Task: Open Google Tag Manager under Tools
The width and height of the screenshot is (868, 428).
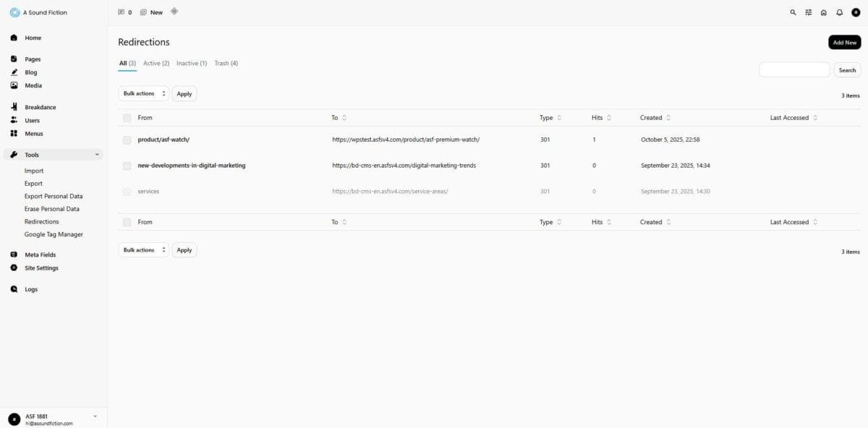Action: tap(54, 234)
